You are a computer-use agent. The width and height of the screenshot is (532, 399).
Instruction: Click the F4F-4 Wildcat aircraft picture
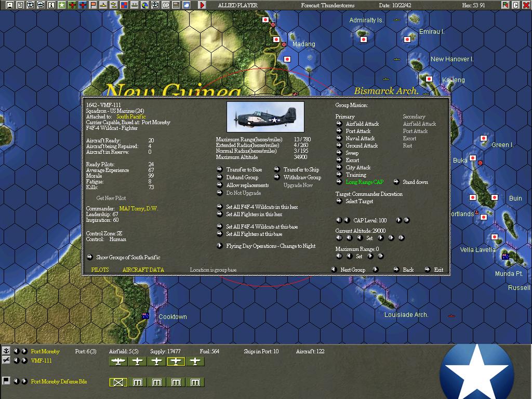(x=265, y=117)
